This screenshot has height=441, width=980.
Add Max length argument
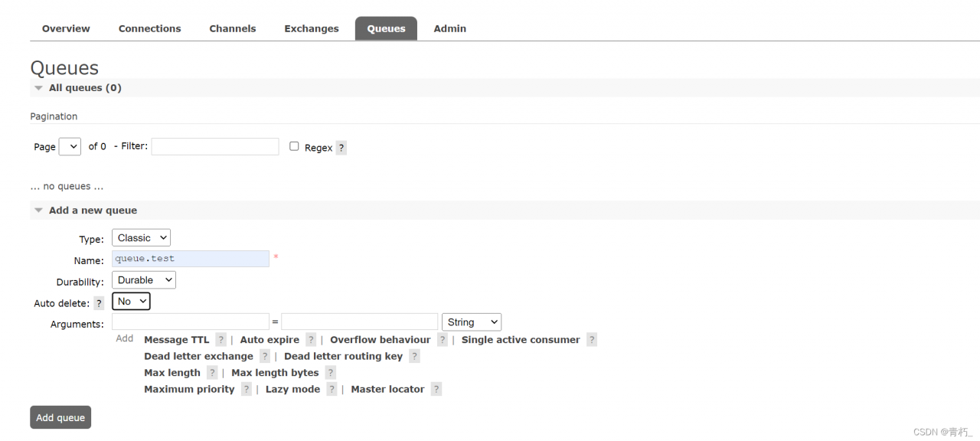pos(172,373)
